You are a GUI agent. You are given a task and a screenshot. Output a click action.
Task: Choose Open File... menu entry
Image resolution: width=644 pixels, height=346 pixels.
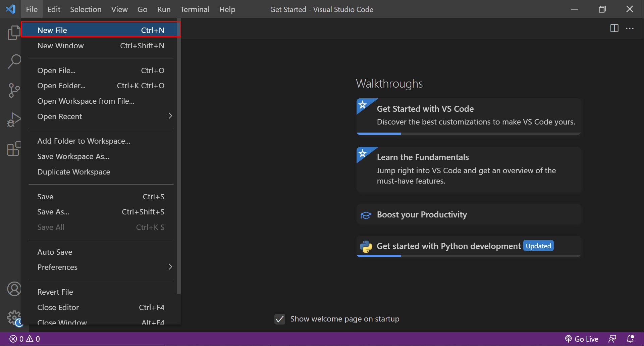tap(101, 70)
